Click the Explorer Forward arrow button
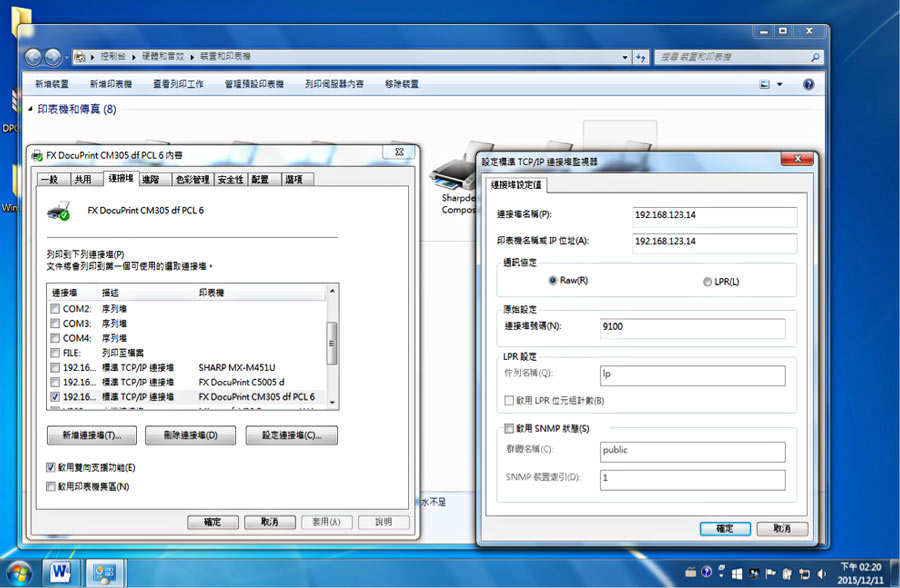The image size is (900, 588). 53,57
